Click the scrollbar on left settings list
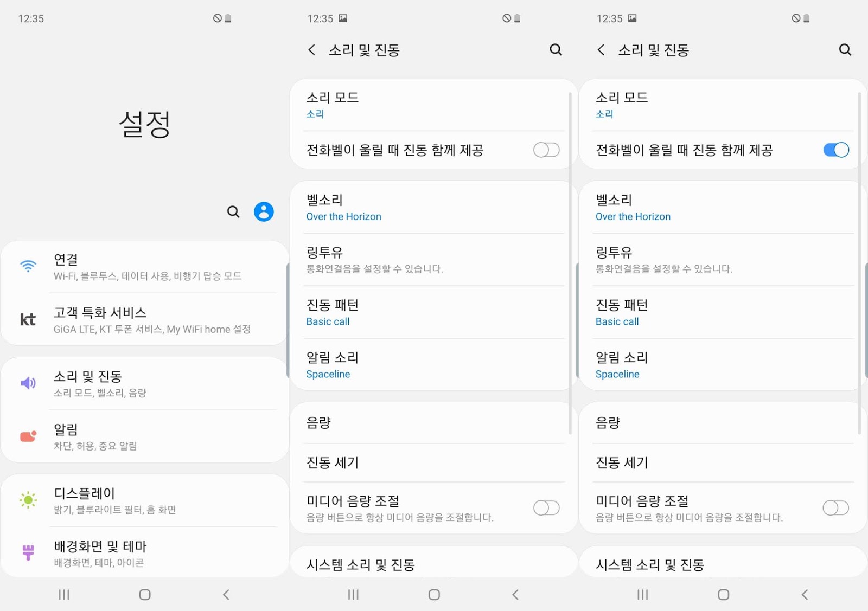The width and height of the screenshot is (868, 611). click(x=288, y=320)
